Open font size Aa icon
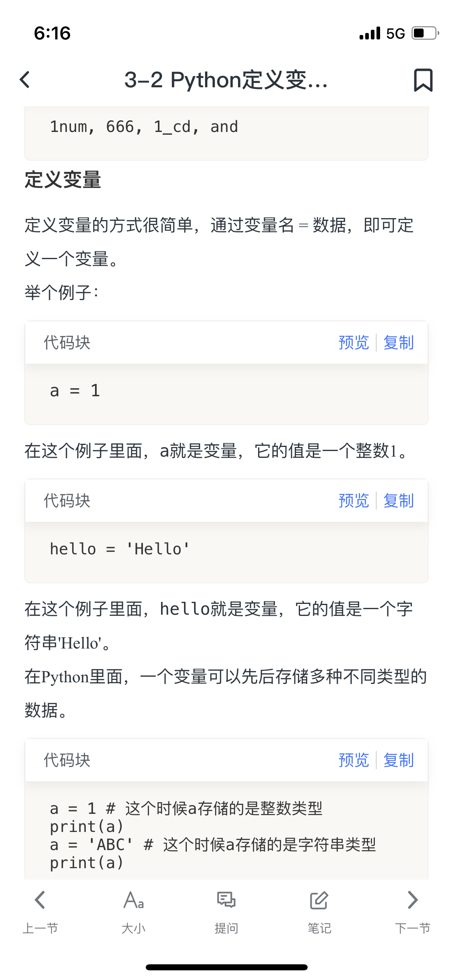This screenshot has height=980, width=453. point(133,900)
